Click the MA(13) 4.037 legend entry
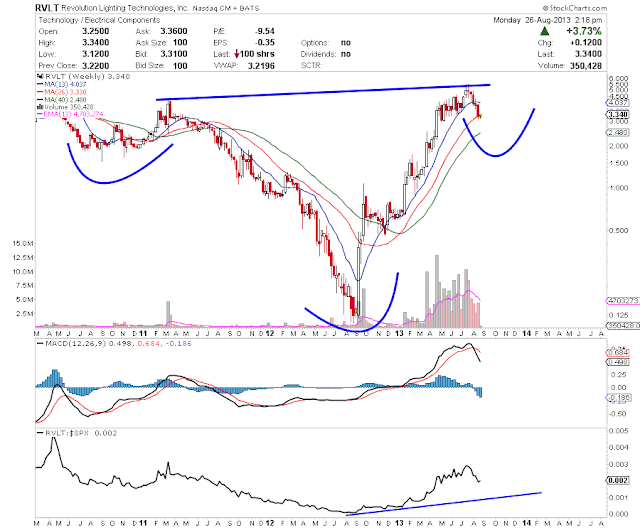 click(x=62, y=84)
